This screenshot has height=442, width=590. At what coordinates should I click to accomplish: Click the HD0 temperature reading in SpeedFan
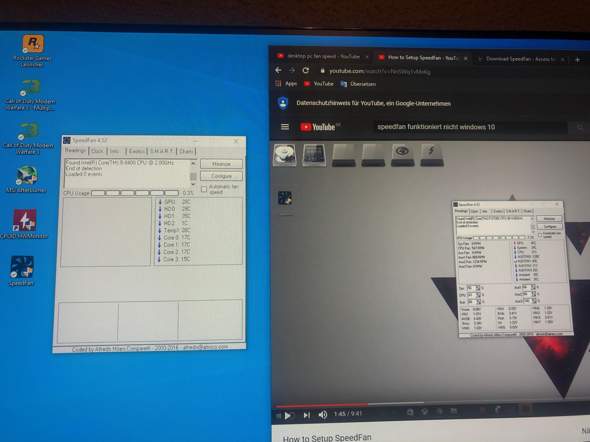tap(175, 209)
